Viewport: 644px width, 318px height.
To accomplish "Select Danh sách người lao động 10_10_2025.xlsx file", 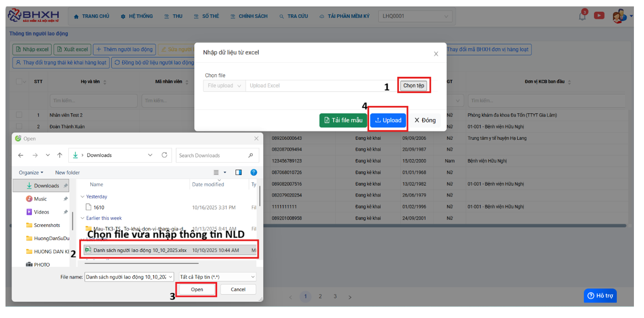I will (140, 250).
